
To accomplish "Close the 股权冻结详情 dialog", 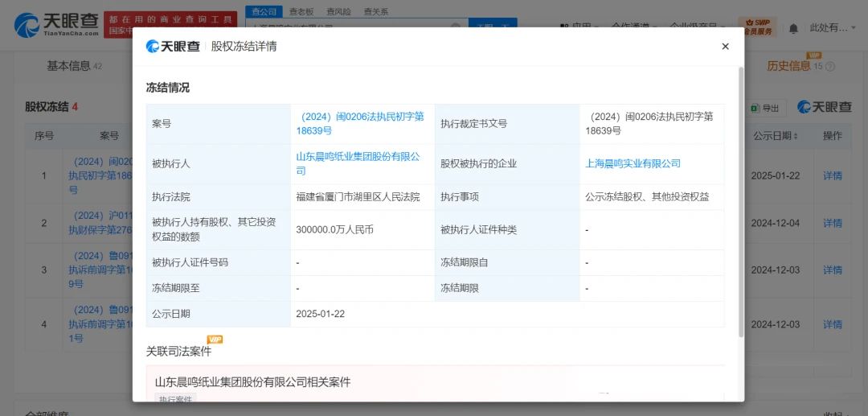I will tap(725, 47).
